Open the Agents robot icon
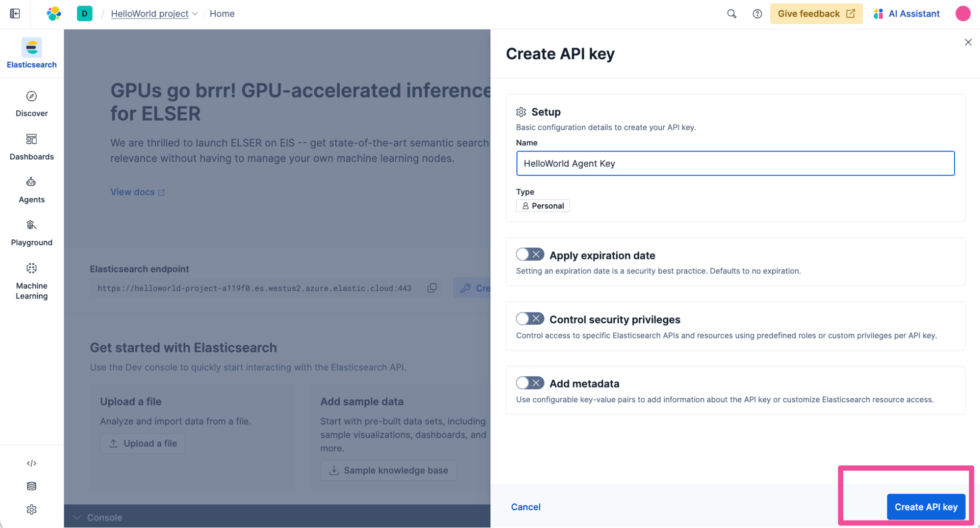This screenshot has height=528, width=980. tap(31, 182)
